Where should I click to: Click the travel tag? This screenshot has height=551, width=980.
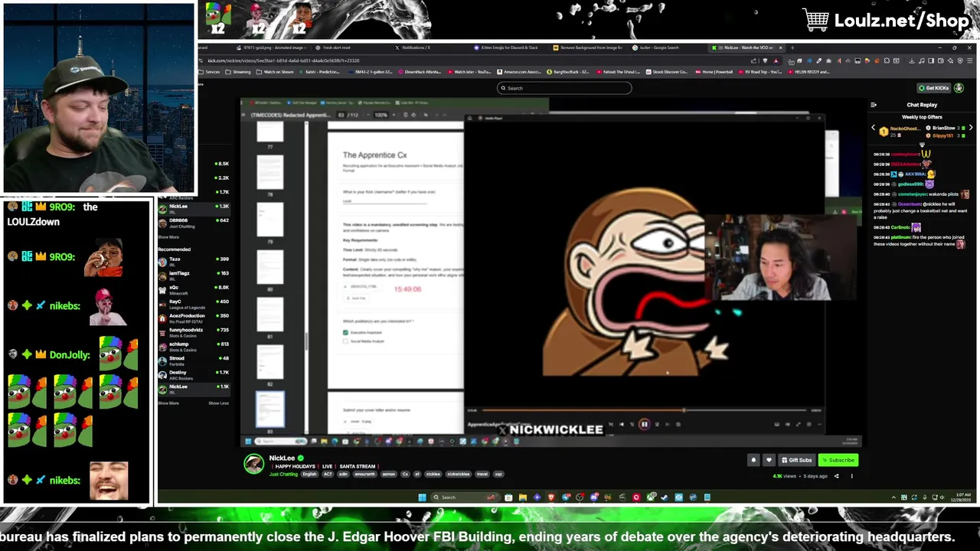(482, 474)
